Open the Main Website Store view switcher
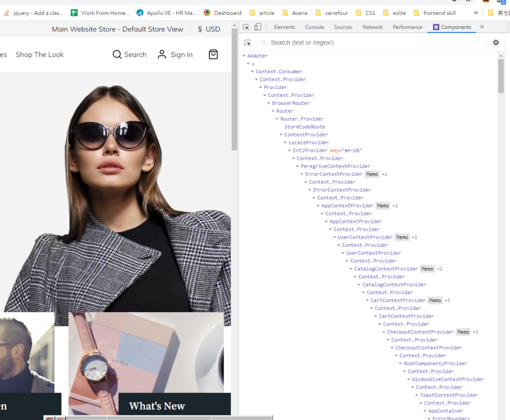The image size is (510, 420). pos(118,29)
